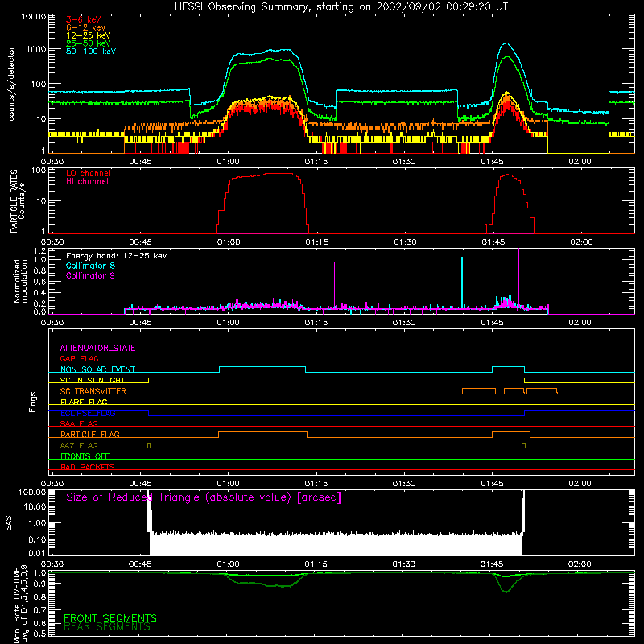Screen dimensions: 644x644
Task: Click the Energy band: 12-25 keV label
Action: point(117,256)
